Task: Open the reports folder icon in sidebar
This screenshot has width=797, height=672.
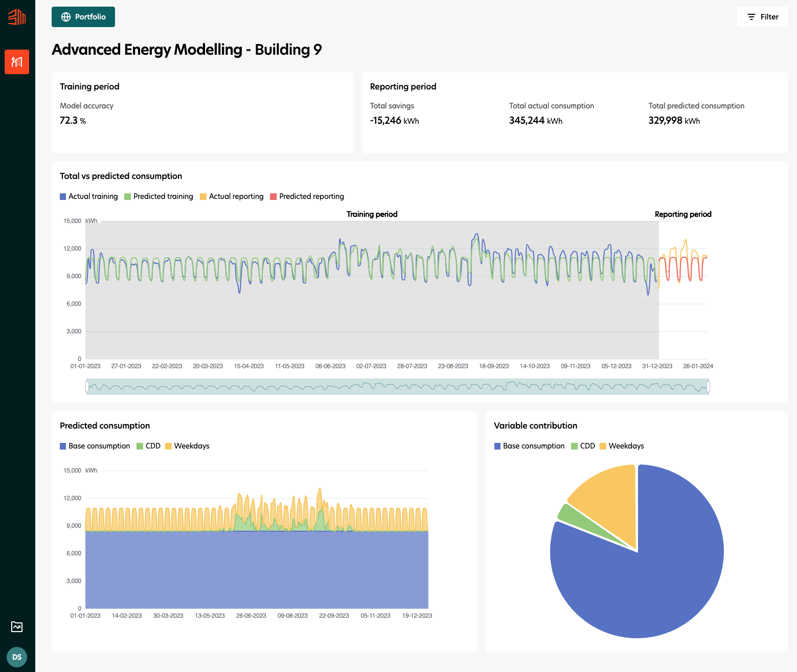Action: click(17, 626)
